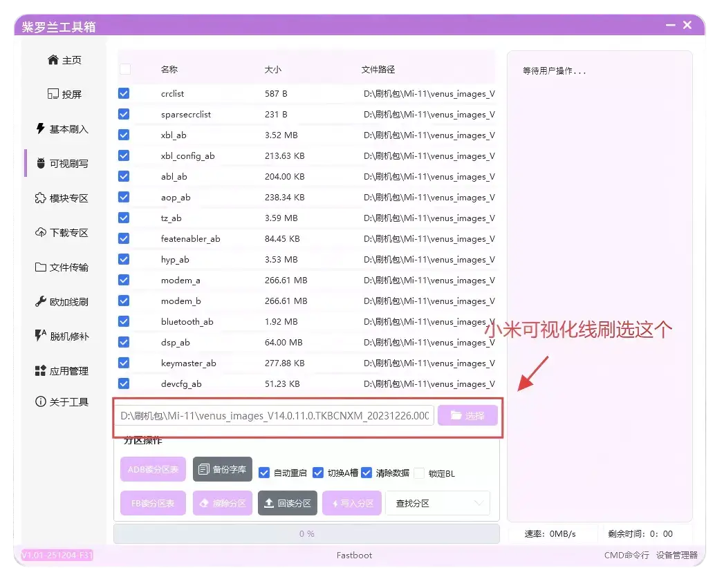Image resolution: width=724 pixels, height=588 pixels.
Task: Uncheck the crclist file row checkbox
Action: pos(123,93)
